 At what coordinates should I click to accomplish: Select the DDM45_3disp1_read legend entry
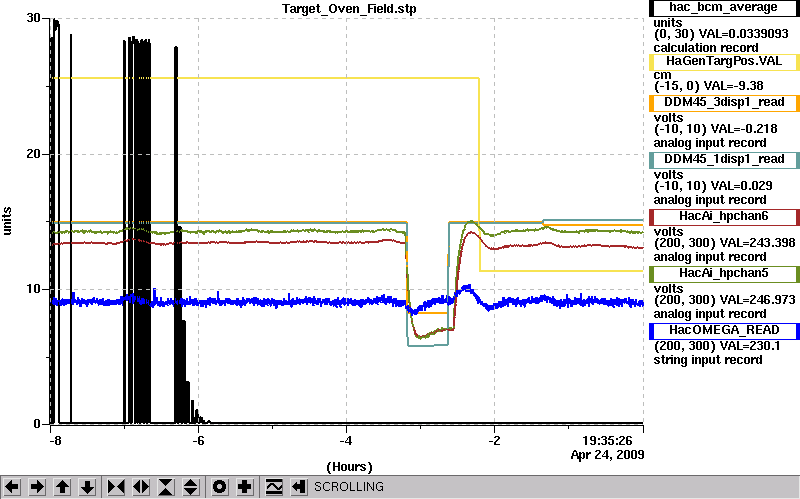723,103
